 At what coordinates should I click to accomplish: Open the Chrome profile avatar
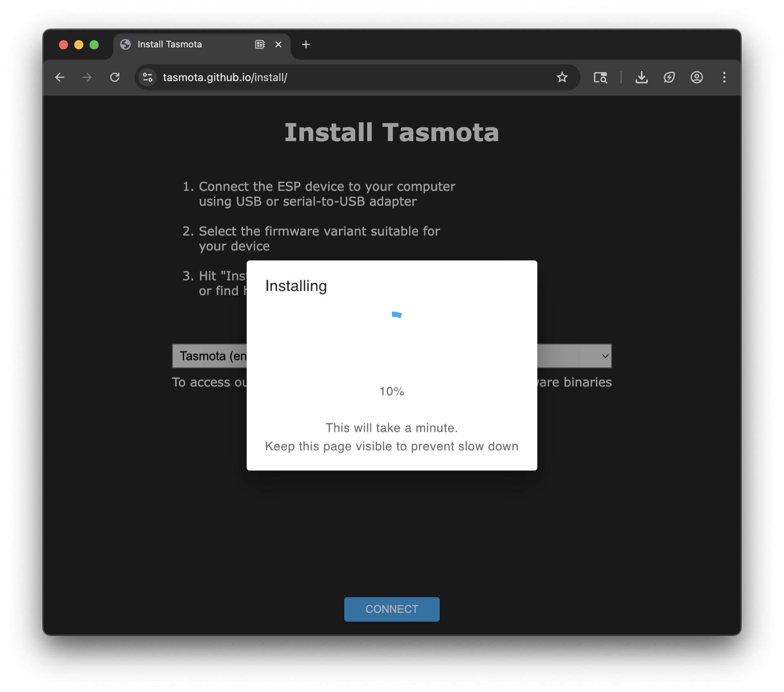coord(697,77)
